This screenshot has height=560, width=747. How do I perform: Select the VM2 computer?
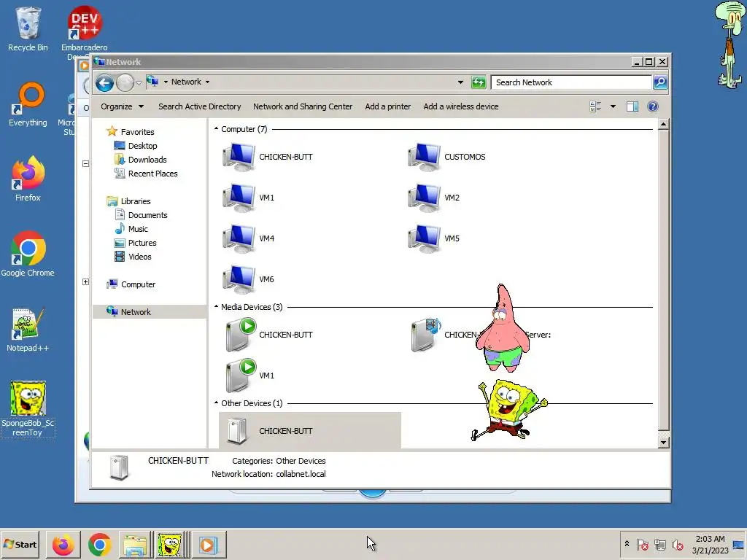pyautogui.click(x=434, y=198)
